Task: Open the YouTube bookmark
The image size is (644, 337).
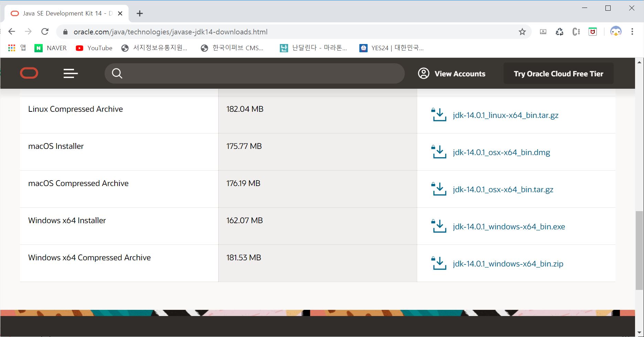Action: tap(94, 48)
